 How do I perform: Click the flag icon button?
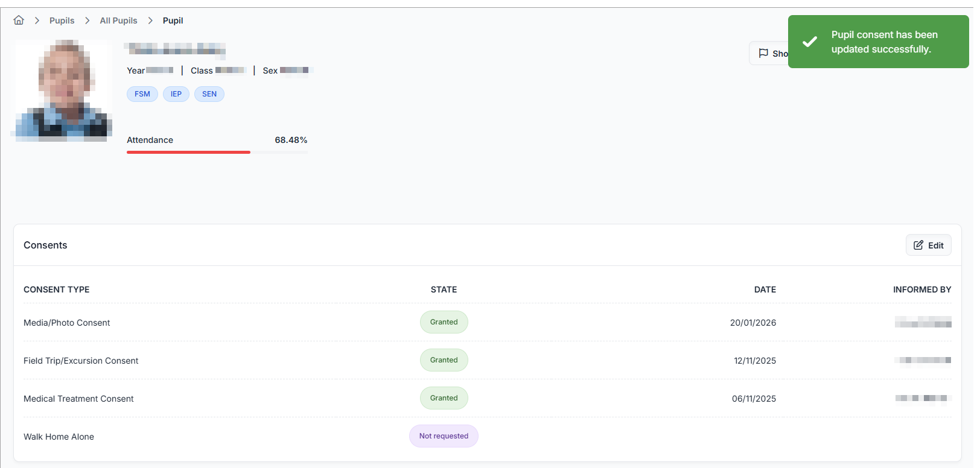[x=763, y=53]
